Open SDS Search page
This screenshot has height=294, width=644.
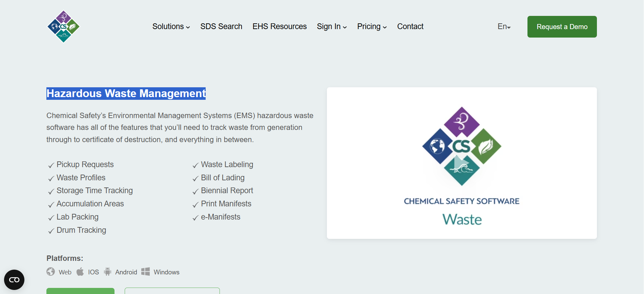pos(221,26)
